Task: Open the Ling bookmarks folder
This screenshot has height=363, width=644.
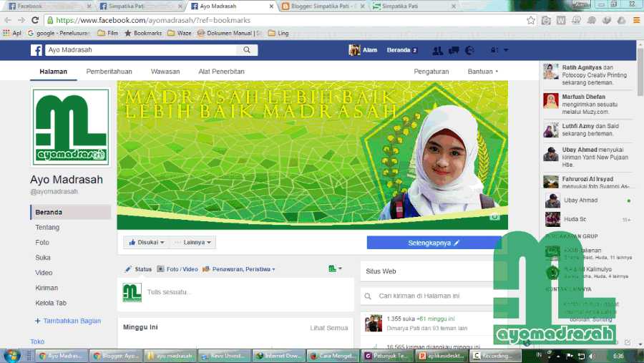Action: (x=278, y=33)
